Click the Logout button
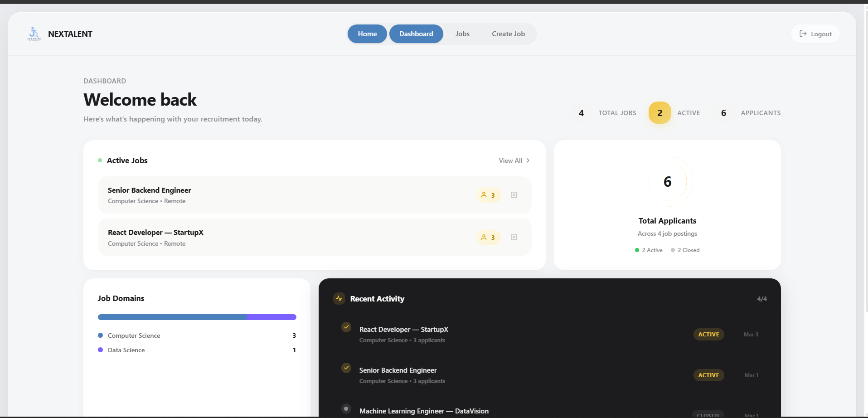Viewport: 868px width, 418px height. pos(815,34)
